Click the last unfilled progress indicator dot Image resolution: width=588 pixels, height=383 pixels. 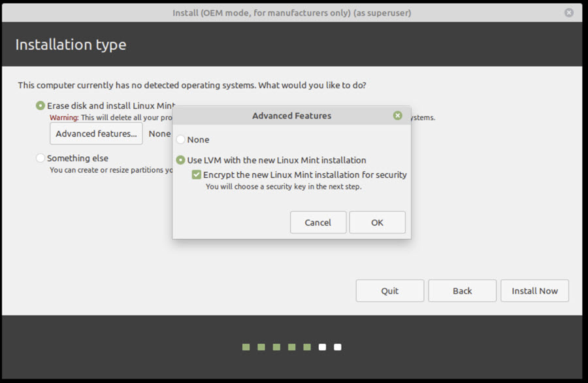337,347
